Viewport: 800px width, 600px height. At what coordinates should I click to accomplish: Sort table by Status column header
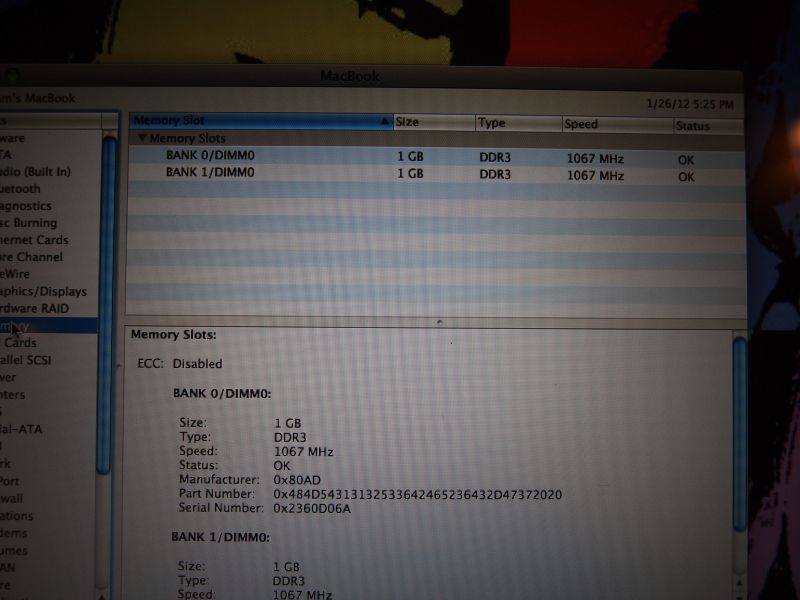point(708,126)
